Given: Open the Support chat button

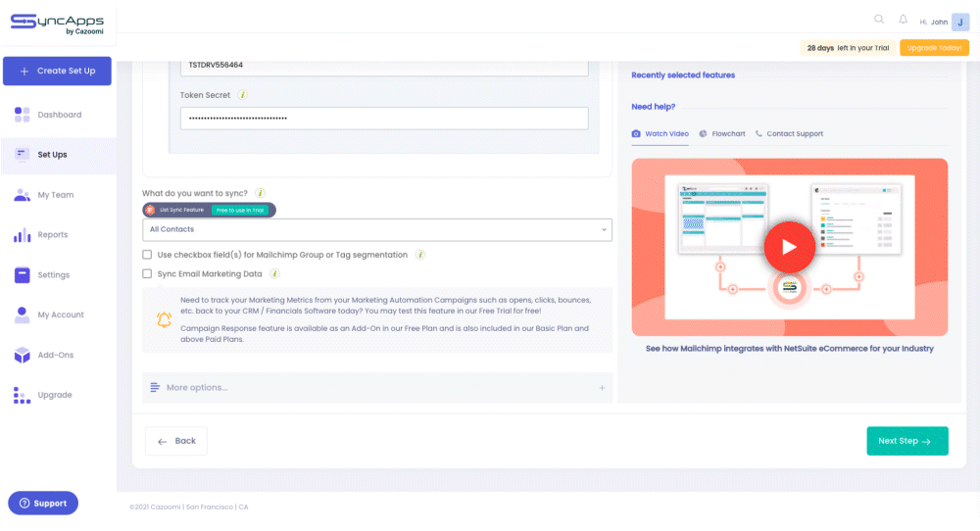Looking at the screenshot, I should click(x=43, y=503).
